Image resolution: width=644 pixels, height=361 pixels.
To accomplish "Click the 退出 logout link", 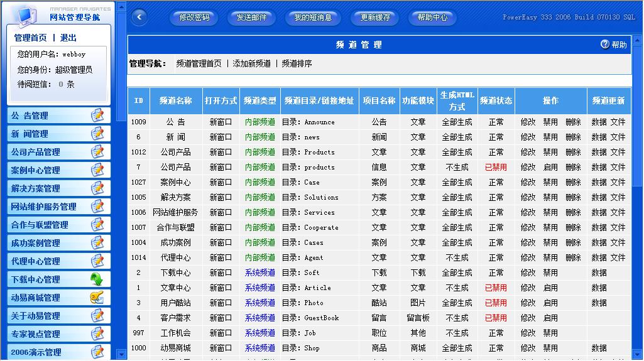I will coord(68,38).
